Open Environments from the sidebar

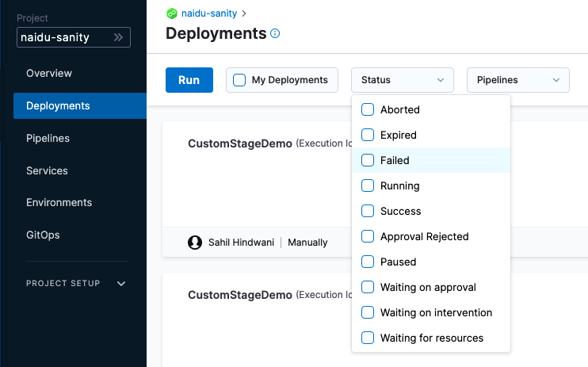59,202
